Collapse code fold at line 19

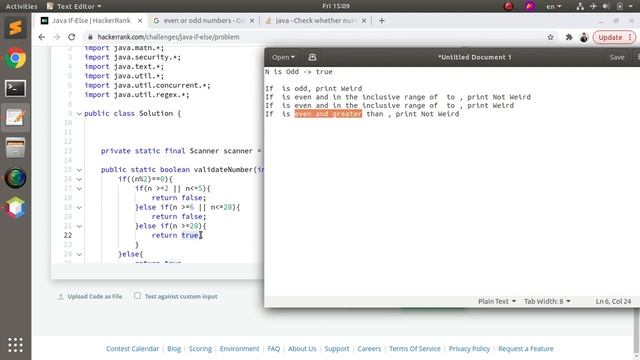(x=79, y=207)
